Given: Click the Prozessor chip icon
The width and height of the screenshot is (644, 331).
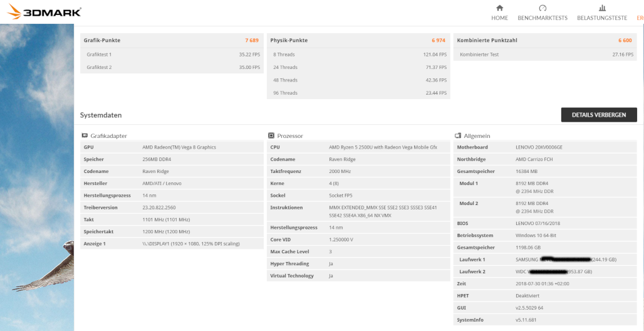Looking at the screenshot, I should pyautogui.click(x=271, y=135).
